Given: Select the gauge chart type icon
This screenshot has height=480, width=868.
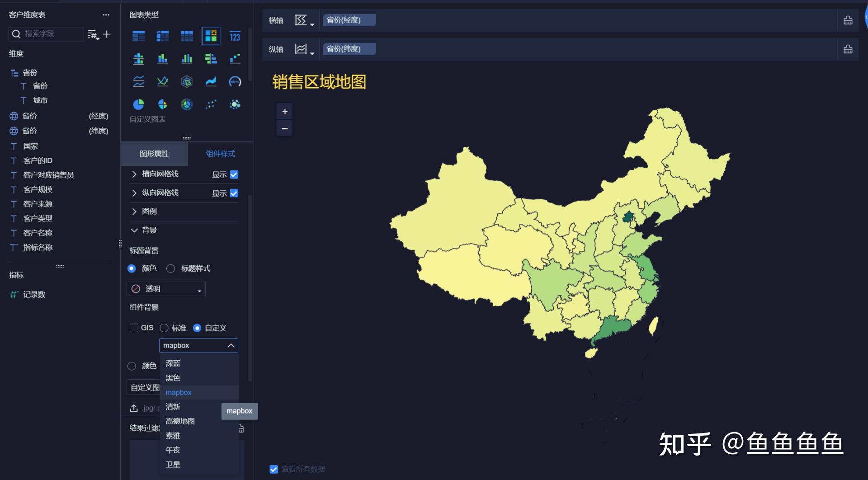Looking at the screenshot, I should [x=235, y=82].
